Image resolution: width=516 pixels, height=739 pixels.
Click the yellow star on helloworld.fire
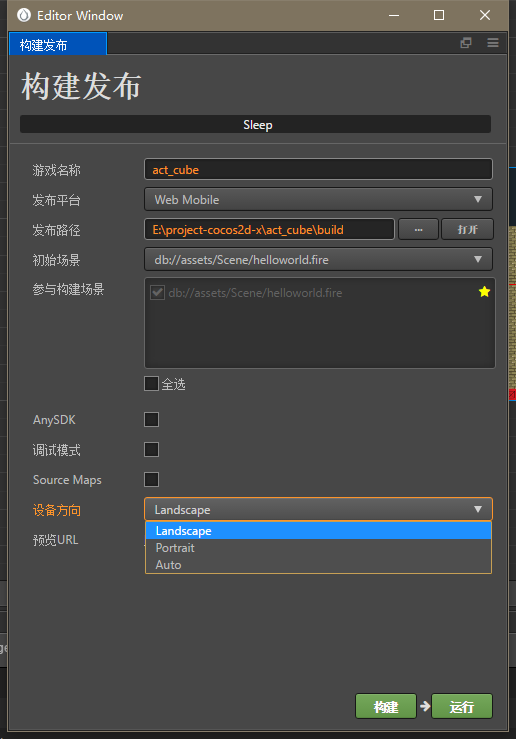[x=484, y=292]
